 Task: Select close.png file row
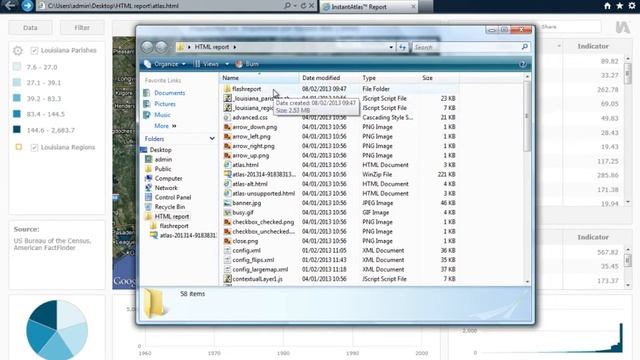(340, 241)
